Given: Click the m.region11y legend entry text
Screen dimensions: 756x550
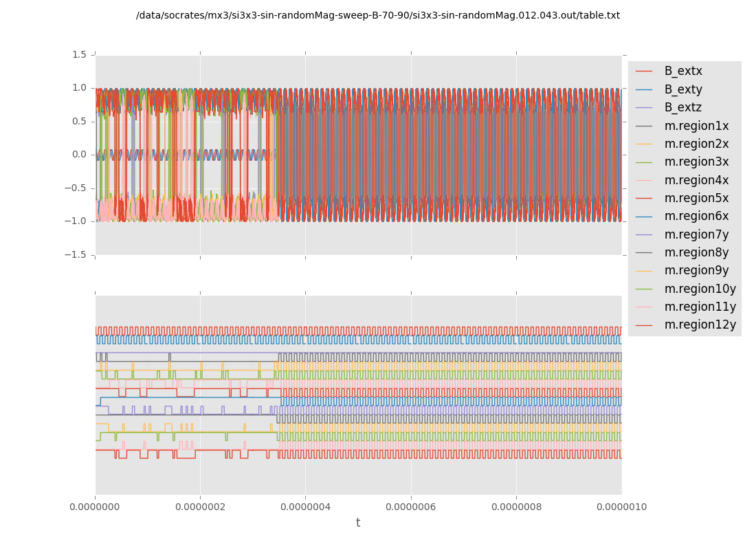Looking at the screenshot, I should (700, 307).
